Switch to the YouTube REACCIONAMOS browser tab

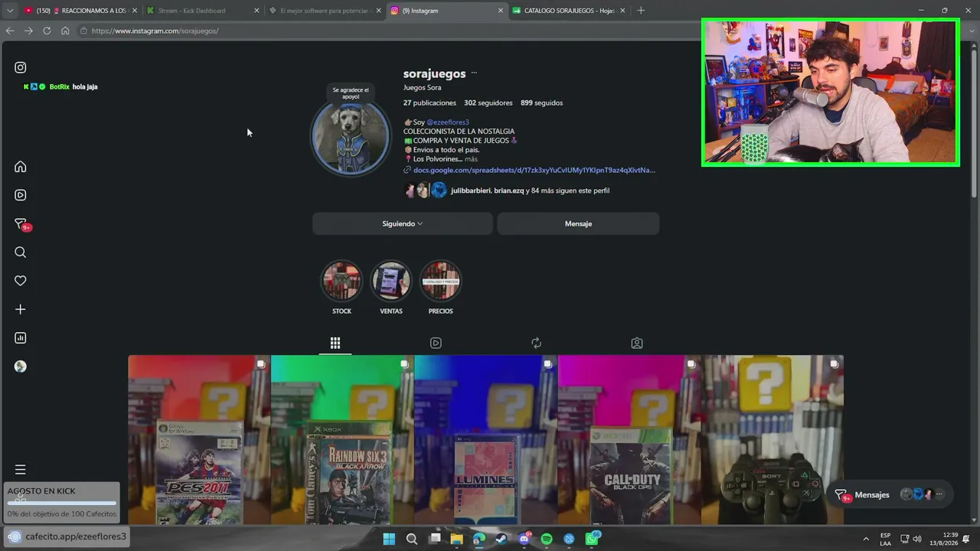tap(79, 11)
